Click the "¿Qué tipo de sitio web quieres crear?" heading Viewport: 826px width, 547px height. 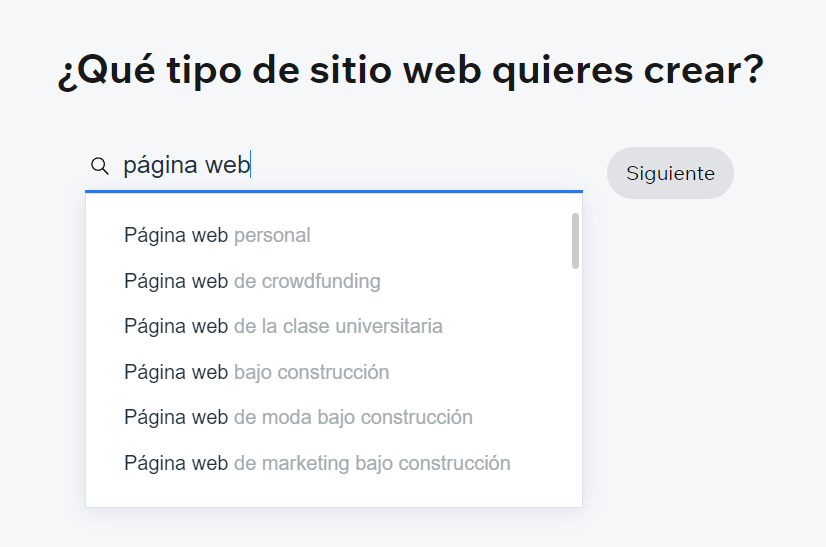coord(410,70)
